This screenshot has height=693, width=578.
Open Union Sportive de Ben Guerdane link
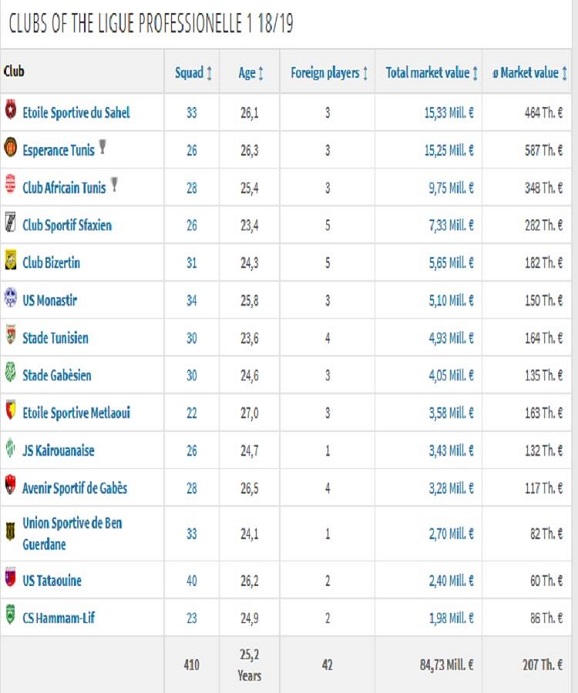point(72,533)
